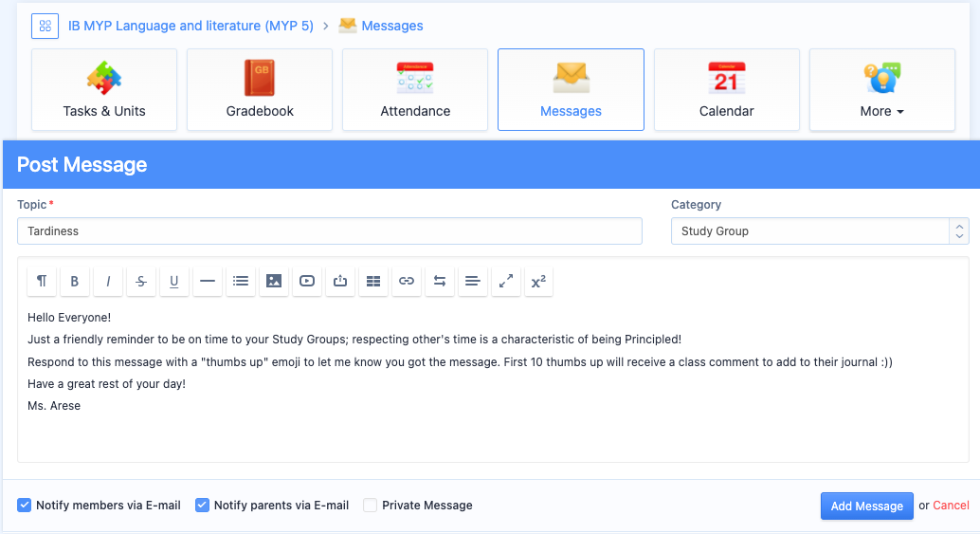The width and height of the screenshot is (980, 534).
Task: Click the superscript x² icon
Action: [538, 281]
